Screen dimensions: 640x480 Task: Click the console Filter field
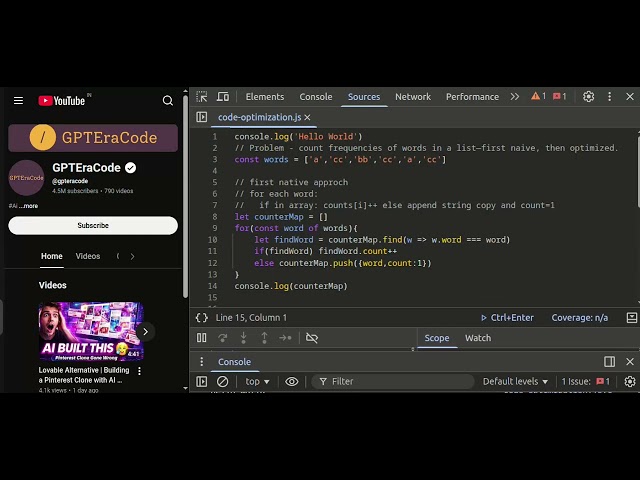(x=393, y=382)
